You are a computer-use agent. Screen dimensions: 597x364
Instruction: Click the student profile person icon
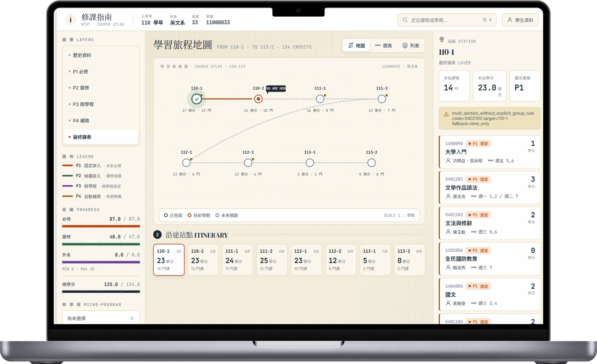[x=510, y=20]
